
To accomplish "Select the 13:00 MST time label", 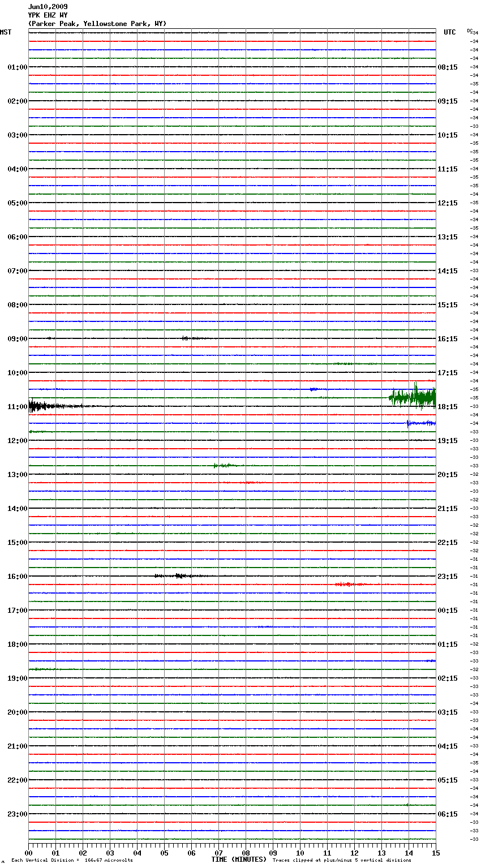I will (x=17, y=475).
